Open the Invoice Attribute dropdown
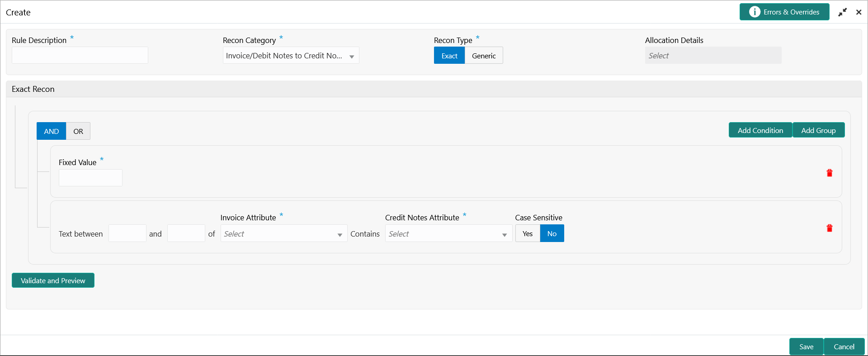This screenshot has width=868, height=356. (284, 234)
